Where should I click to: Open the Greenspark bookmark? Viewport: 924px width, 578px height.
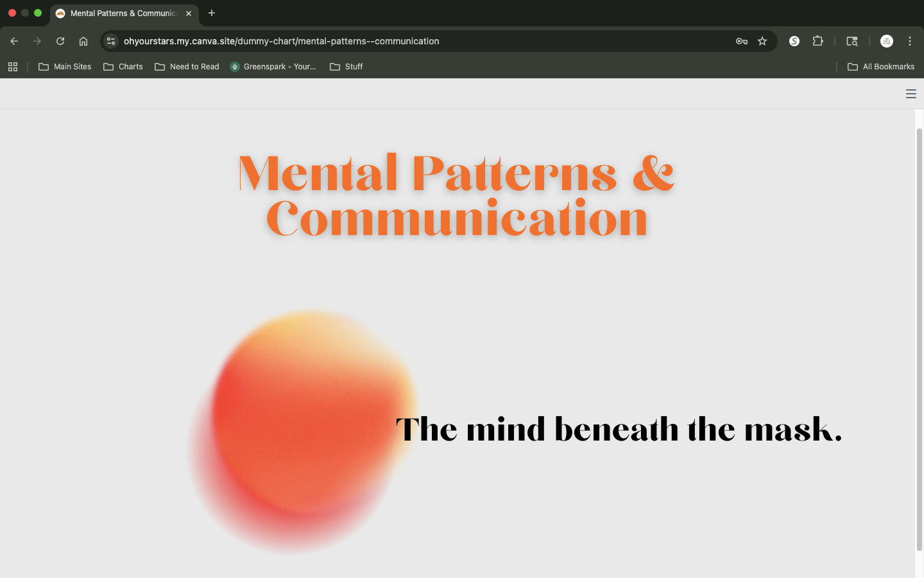pos(273,67)
